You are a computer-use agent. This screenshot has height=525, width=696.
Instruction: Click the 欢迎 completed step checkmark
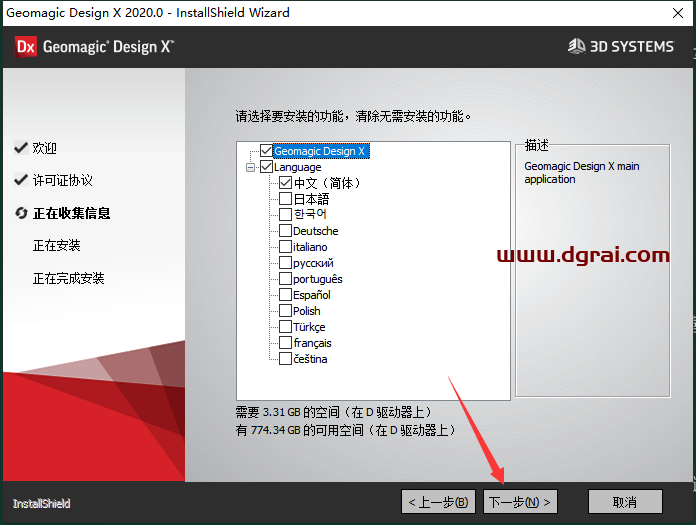tap(21, 147)
